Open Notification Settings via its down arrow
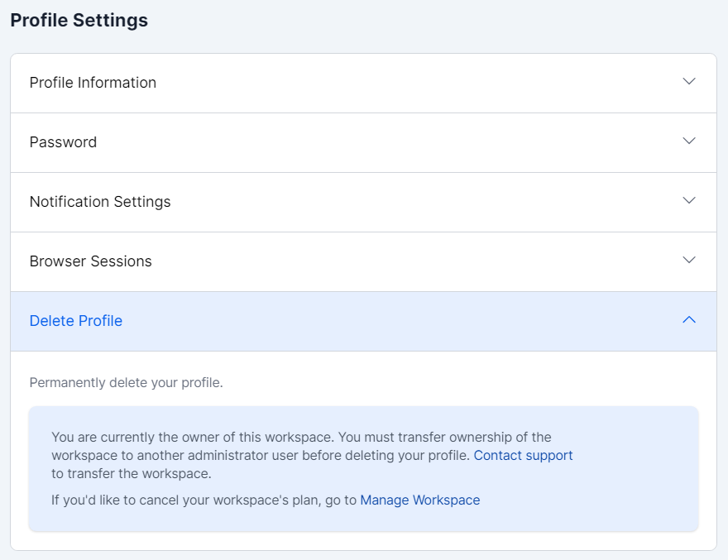The height and width of the screenshot is (560, 728). (689, 201)
